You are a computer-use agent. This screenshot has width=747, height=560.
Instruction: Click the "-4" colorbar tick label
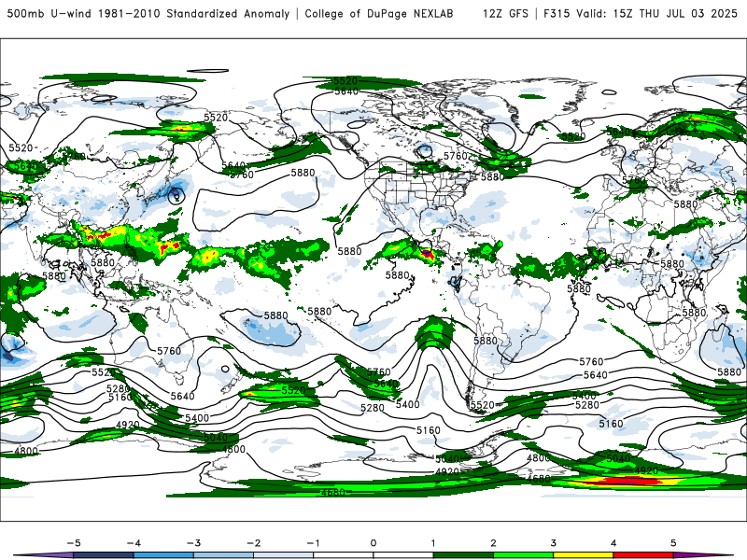(x=134, y=543)
